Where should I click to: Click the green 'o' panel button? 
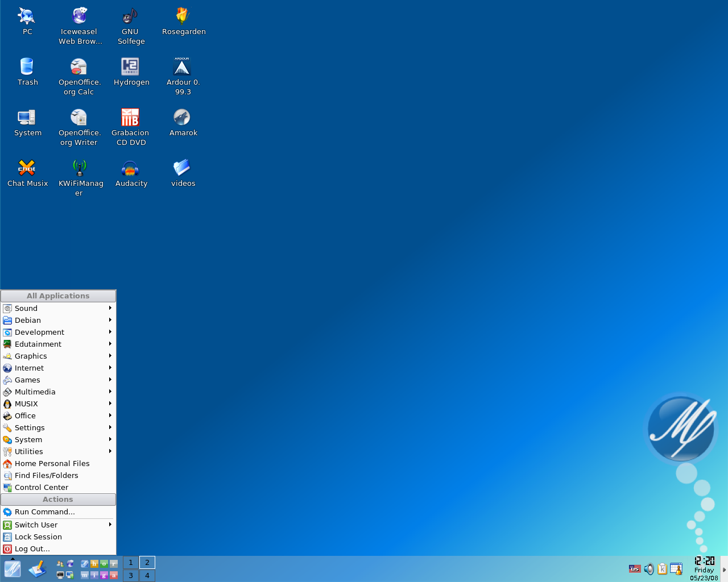click(x=104, y=564)
